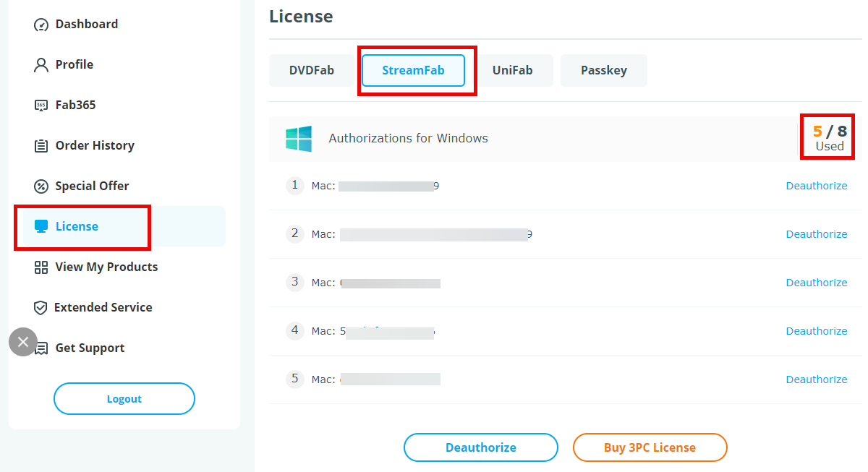Click the Logout button
The image size is (868, 472).
tap(124, 399)
